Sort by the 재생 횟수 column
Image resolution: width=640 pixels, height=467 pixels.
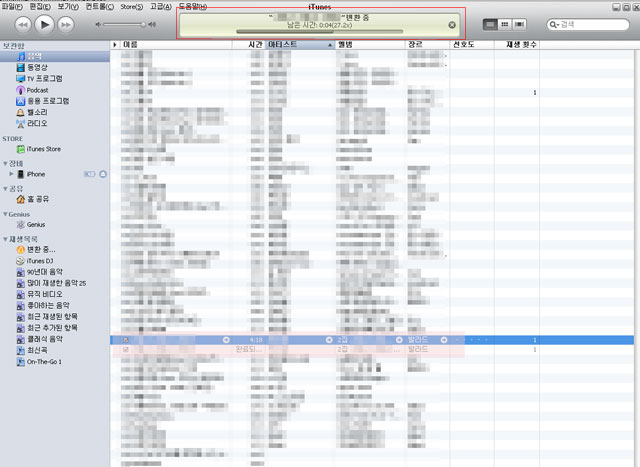pyautogui.click(x=517, y=44)
